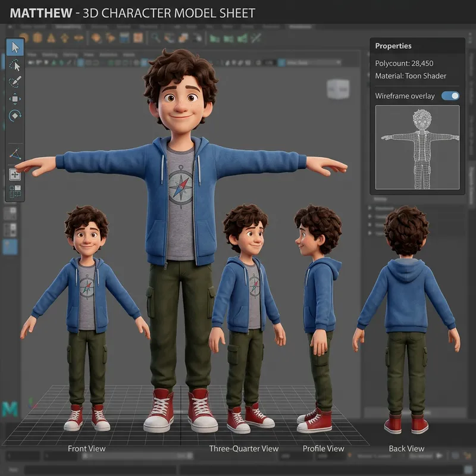
Task: Choose the Paint selection brush tool
Action: [x=15, y=82]
